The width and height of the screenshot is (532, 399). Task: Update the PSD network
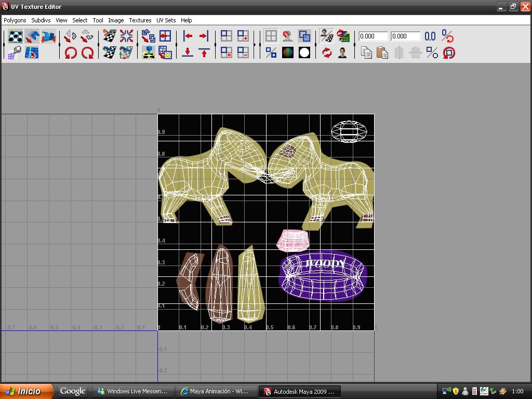343,36
